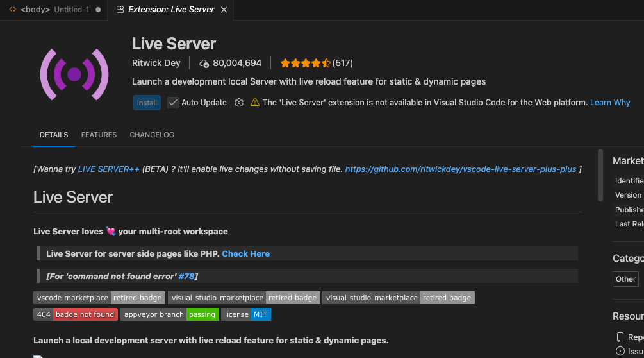
Task: Open the vscode-live-server-plus-plus GitHub URL
Action: pos(460,169)
